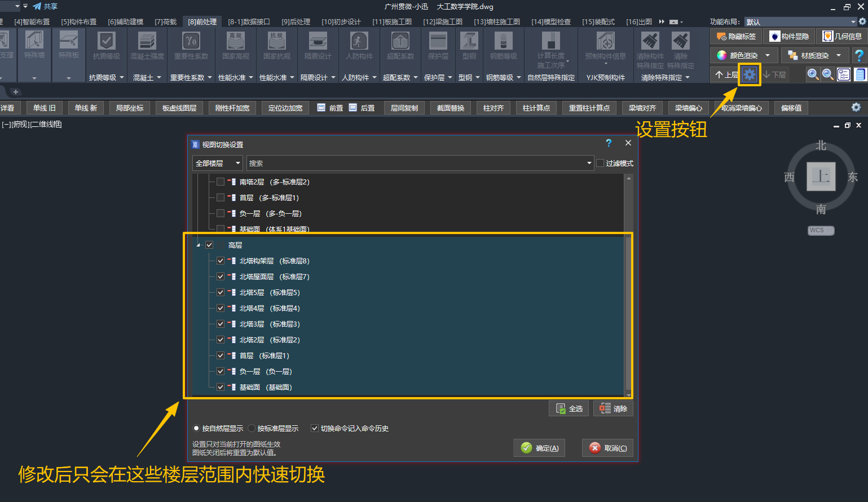
Task: Click the 清除构件特殊指定 icon
Action: (x=650, y=41)
